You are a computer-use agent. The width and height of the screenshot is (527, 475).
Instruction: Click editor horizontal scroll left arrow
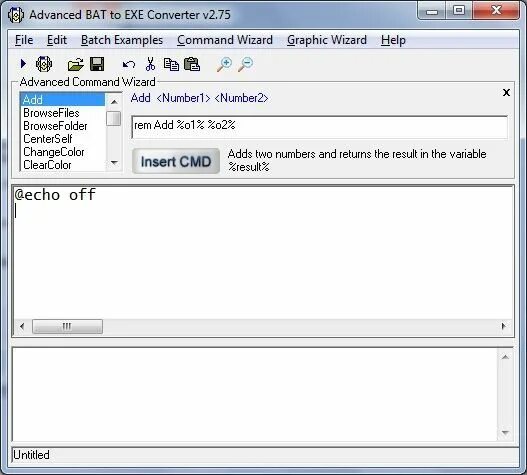22,326
